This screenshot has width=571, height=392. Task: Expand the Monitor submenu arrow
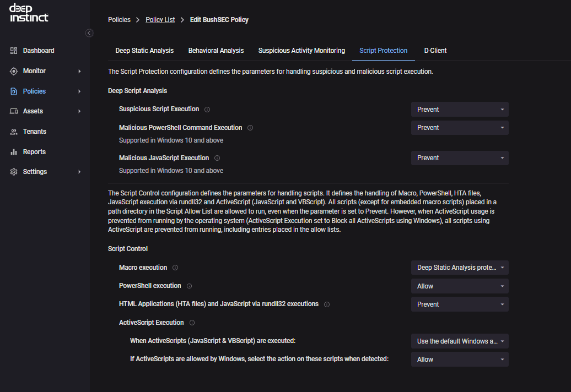coord(79,71)
